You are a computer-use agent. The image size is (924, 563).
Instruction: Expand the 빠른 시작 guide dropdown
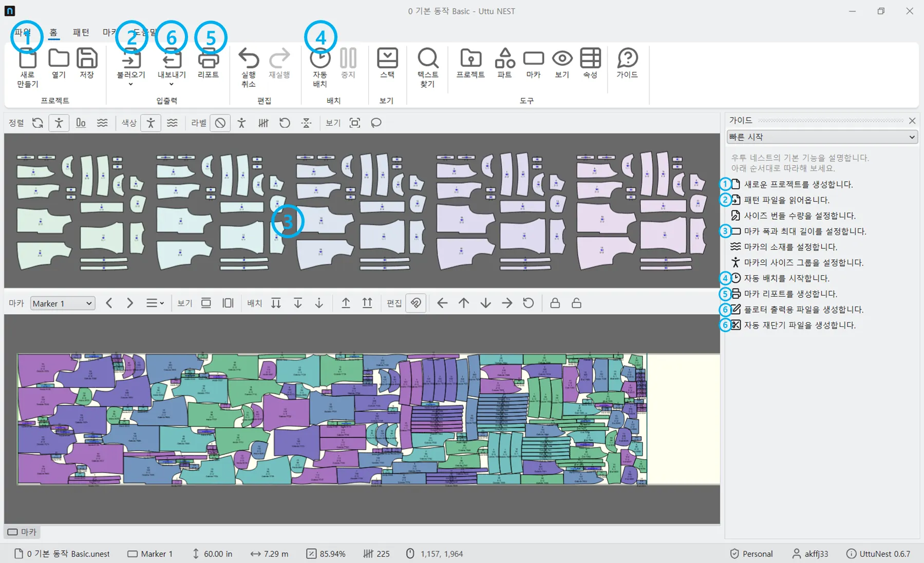[822, 137]
